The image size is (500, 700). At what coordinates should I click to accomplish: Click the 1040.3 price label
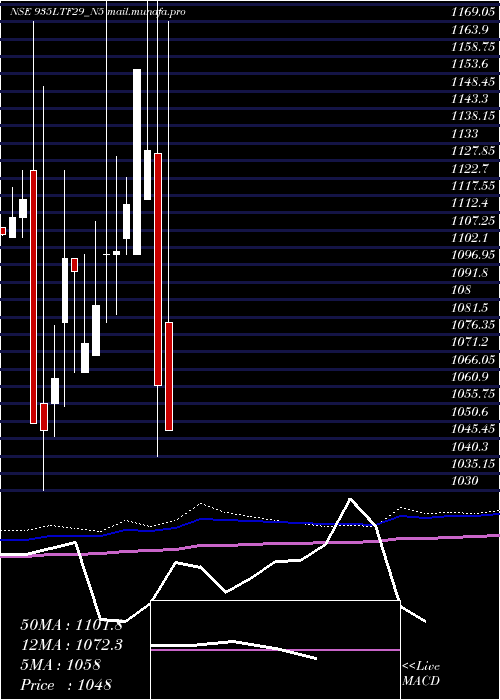(470, 446)
